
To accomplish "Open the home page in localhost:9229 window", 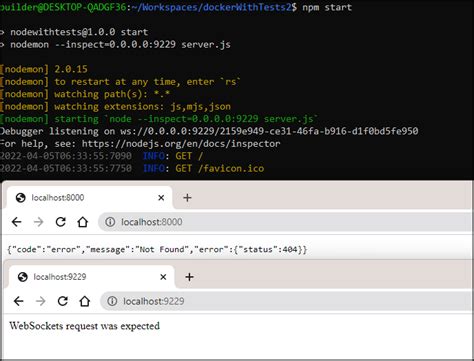I will [85, 301].
